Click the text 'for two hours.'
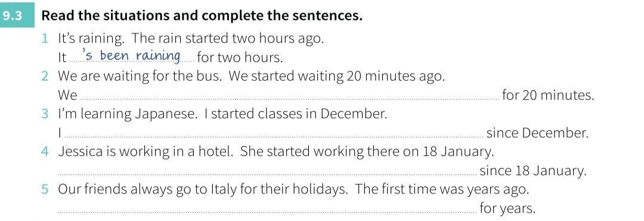Viewport: 644px width, 221px height. pyautogui.click(x=240, y=57)
